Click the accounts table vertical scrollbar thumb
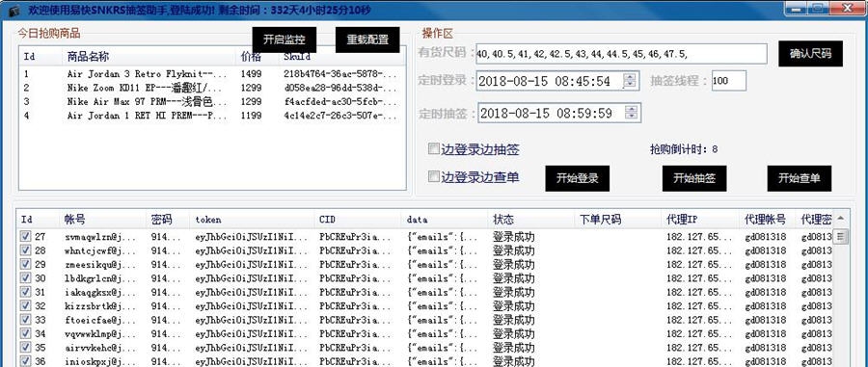Image resolution: width=868 pixels, height=367 pixels. 841,237
